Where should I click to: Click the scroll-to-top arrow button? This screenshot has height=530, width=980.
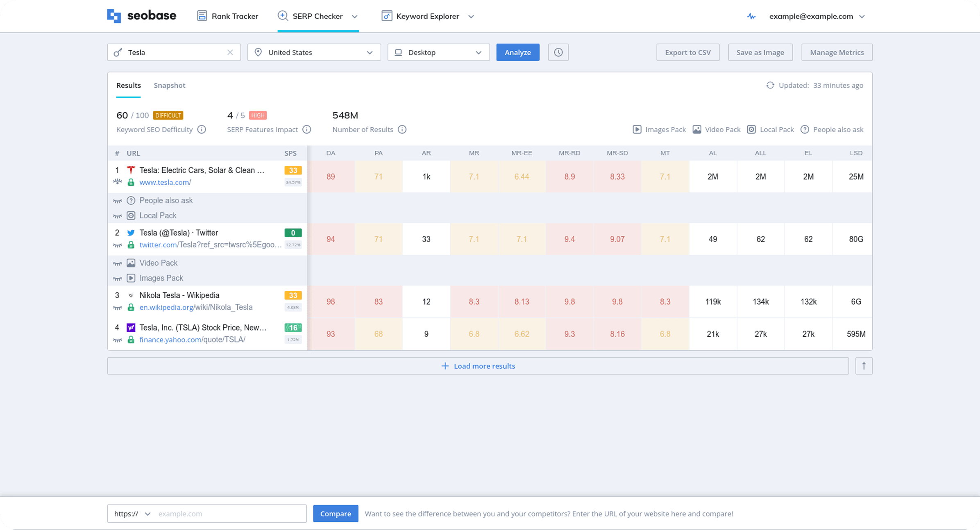click(x=864, y=366)
